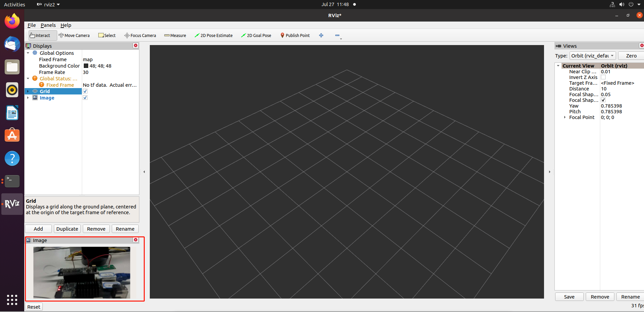Toggle the Grid display checkbox
The image size is (644, 312).
(x=85, y=91)
